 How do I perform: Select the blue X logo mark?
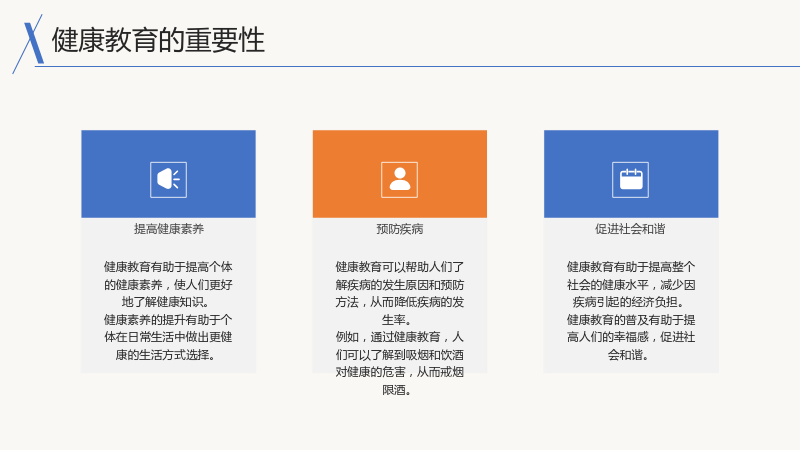pyautogui.click(x=34, y=43)
